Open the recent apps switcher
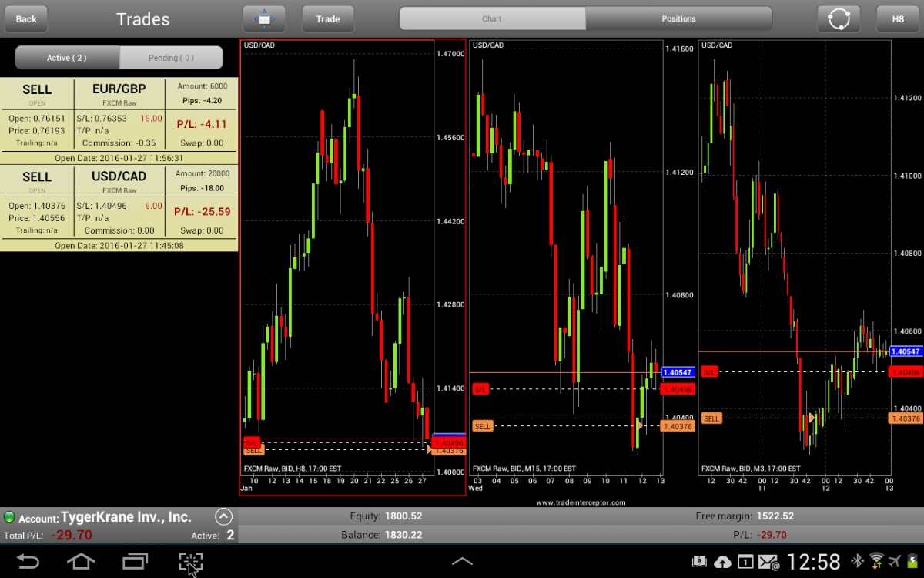924x578 pixels. (x=136, y=562)
